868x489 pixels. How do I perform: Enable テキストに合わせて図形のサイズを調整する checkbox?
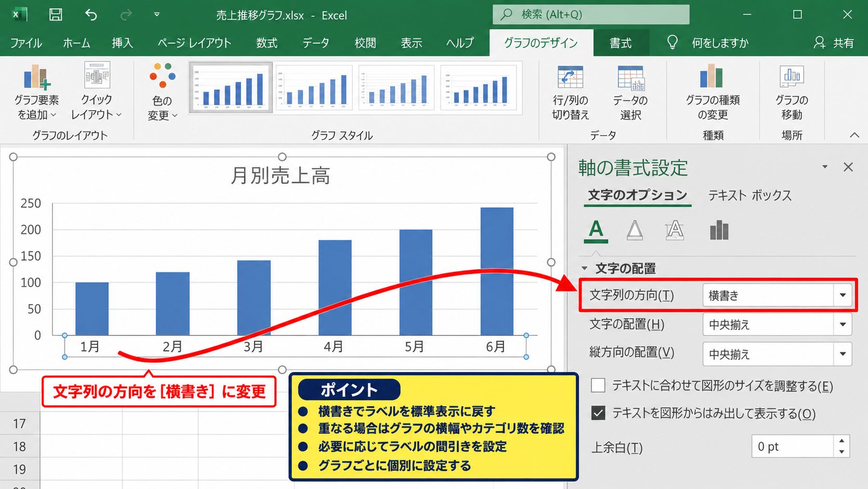click(598, 386)
